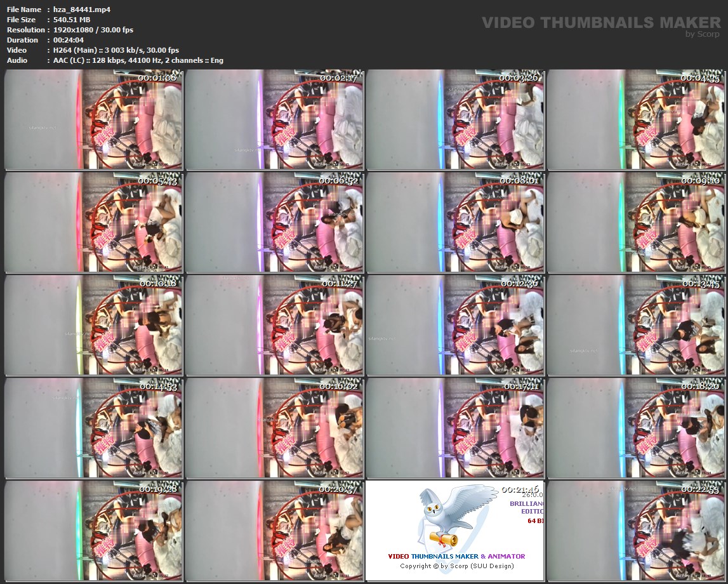This screenshot has width=728, height=584.
Task: Click the duration value 00:24:04
Action: (x=69, y=40)
